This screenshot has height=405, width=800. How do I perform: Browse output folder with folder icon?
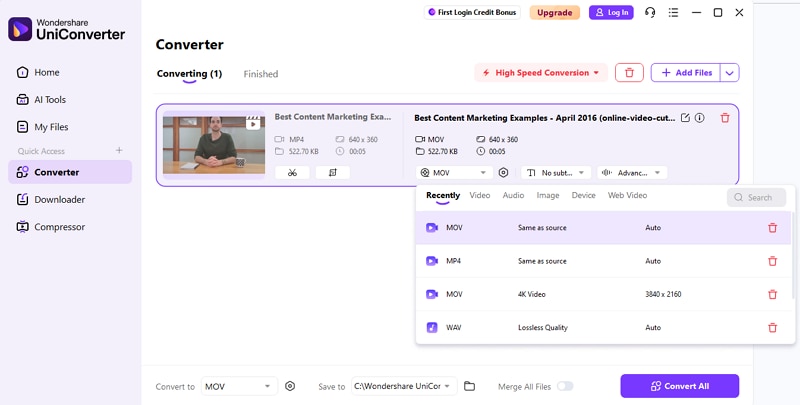tap(469, 386)
